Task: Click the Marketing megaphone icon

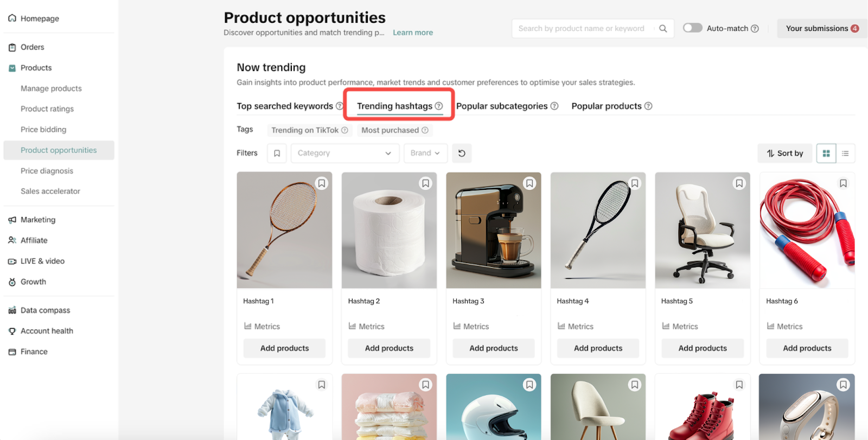Action: tap(11, 219)
